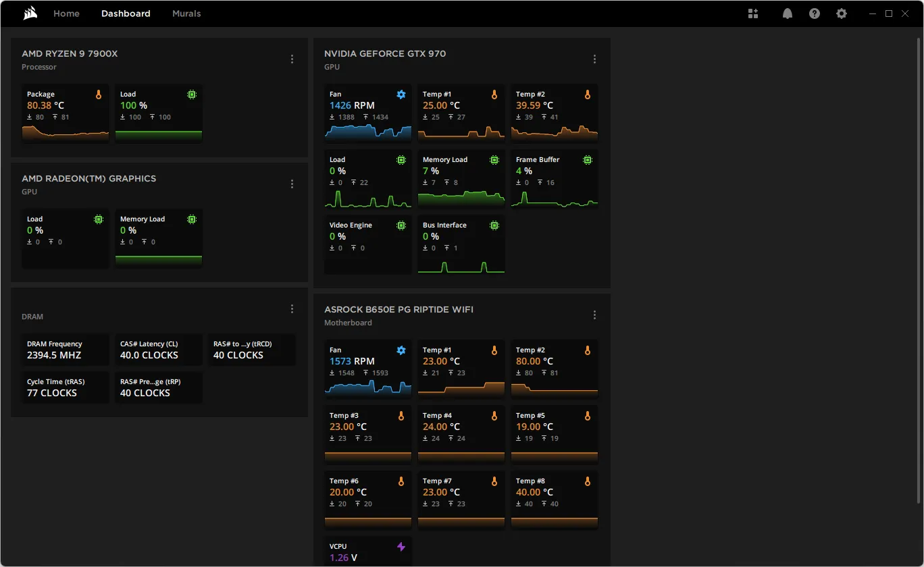The height and width of the screenshot is (567, 924).
Task: Click the Bus Interface chip icon
Action: [x=494, y=226]
